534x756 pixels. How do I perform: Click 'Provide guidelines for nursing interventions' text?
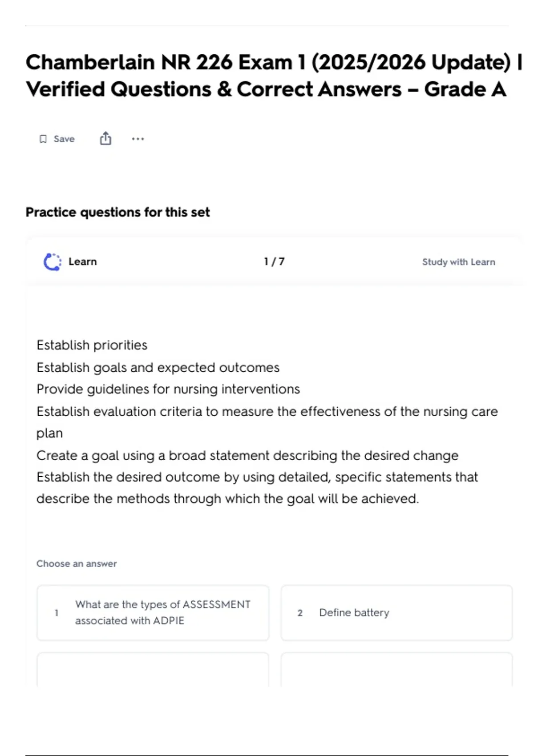[x=168, y=389]
